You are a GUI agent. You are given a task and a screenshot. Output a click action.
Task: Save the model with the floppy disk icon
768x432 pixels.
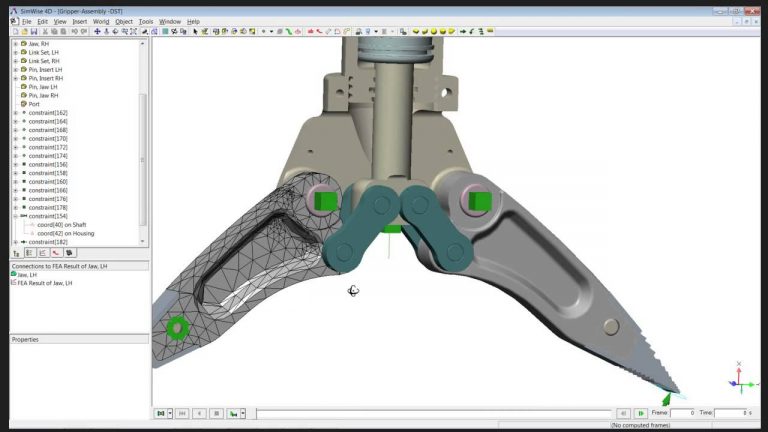pyautogui.click(x=34, y=31)
